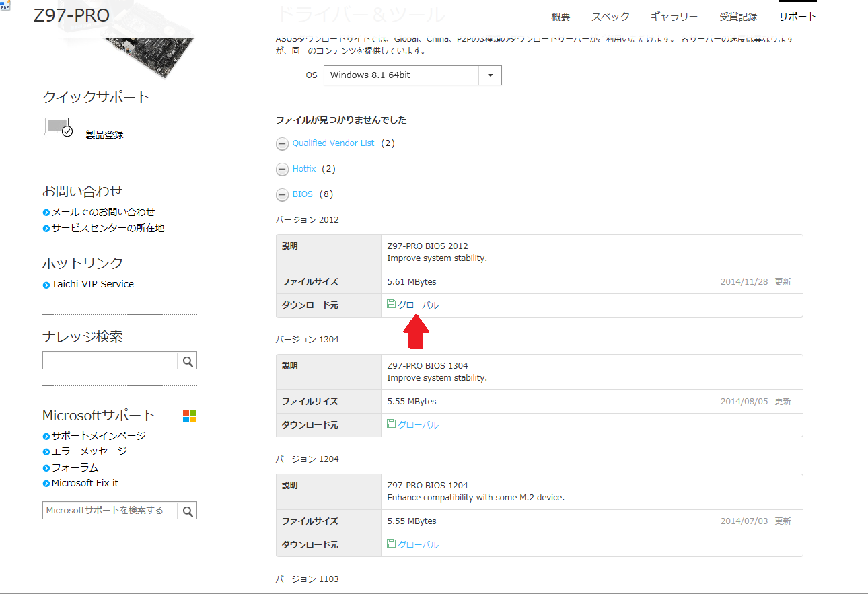This screenshot has height=594, width=868.
Task: Click the floppy icon for BIOS 1204 download
Action: (392, 544)
